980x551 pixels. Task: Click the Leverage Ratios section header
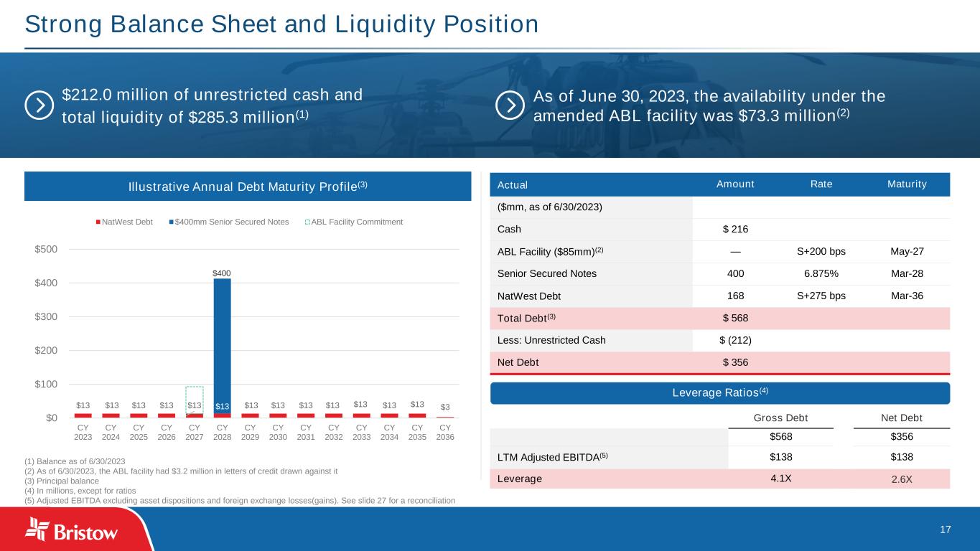tap(719, 393)
